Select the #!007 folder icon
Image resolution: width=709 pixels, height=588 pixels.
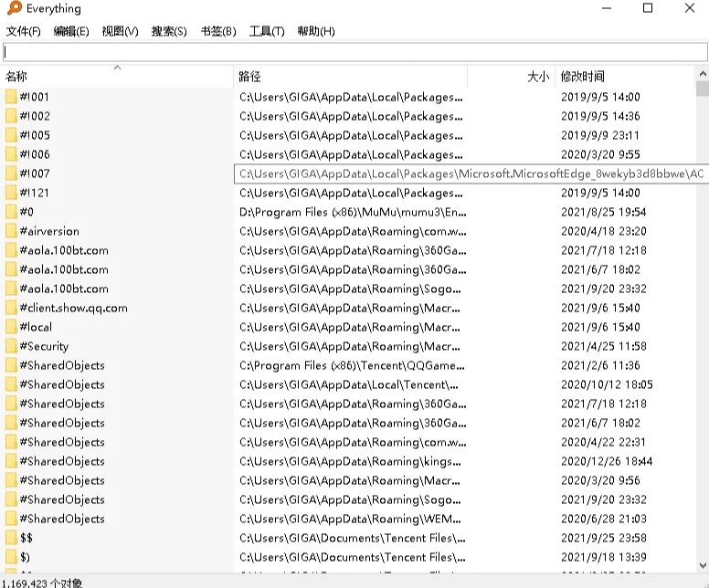(11, 173)
